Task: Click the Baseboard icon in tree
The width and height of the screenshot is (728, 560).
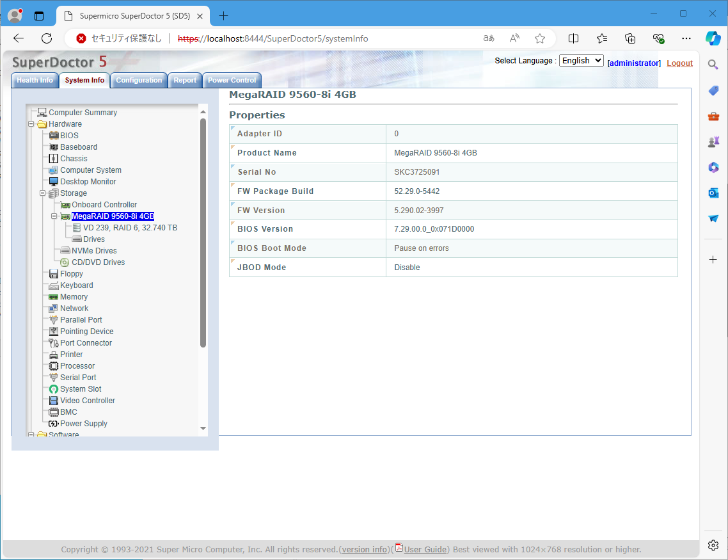Action: pyautogui.click(x=54, y=147)
